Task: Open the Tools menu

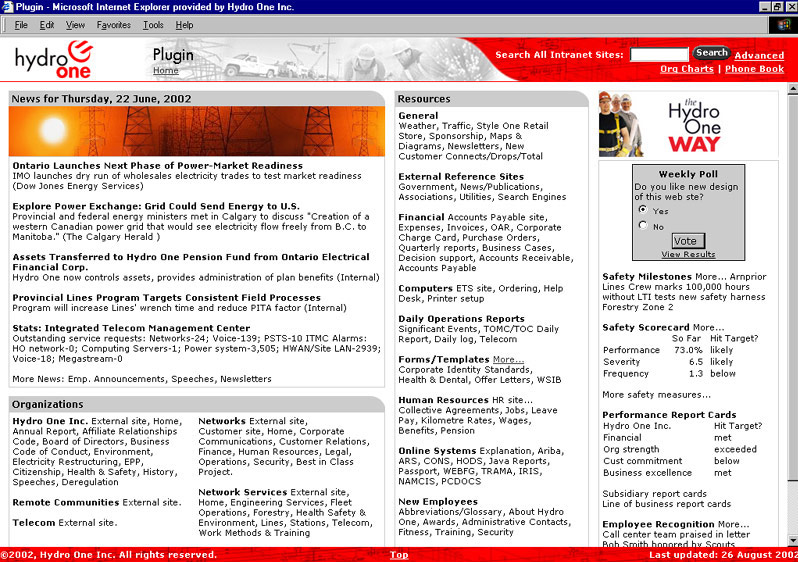Action: 153,25
